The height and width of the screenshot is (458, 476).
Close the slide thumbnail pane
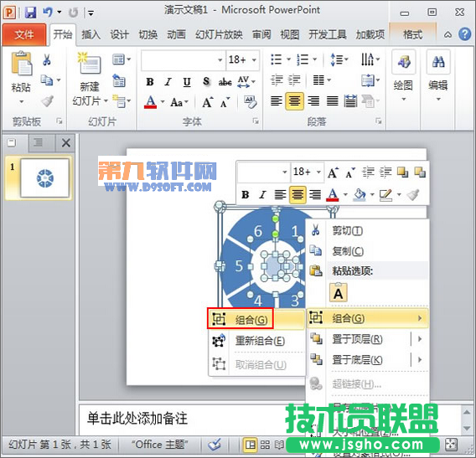point(66,142)
